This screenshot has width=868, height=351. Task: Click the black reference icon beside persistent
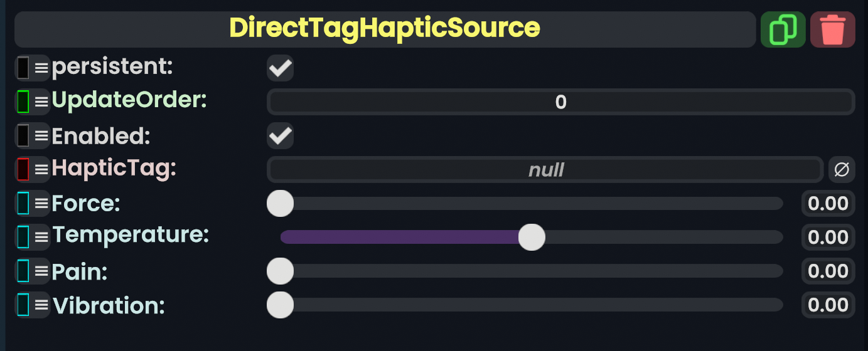(x=23, y=68)
